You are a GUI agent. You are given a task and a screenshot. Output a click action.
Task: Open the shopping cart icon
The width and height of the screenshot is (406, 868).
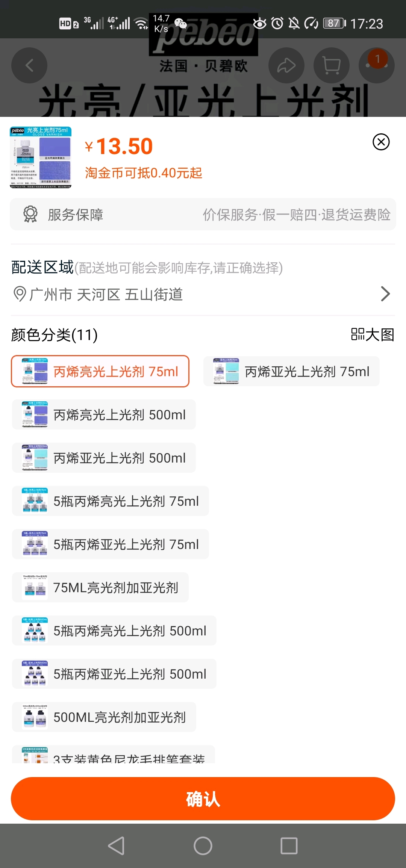point(332,65)
